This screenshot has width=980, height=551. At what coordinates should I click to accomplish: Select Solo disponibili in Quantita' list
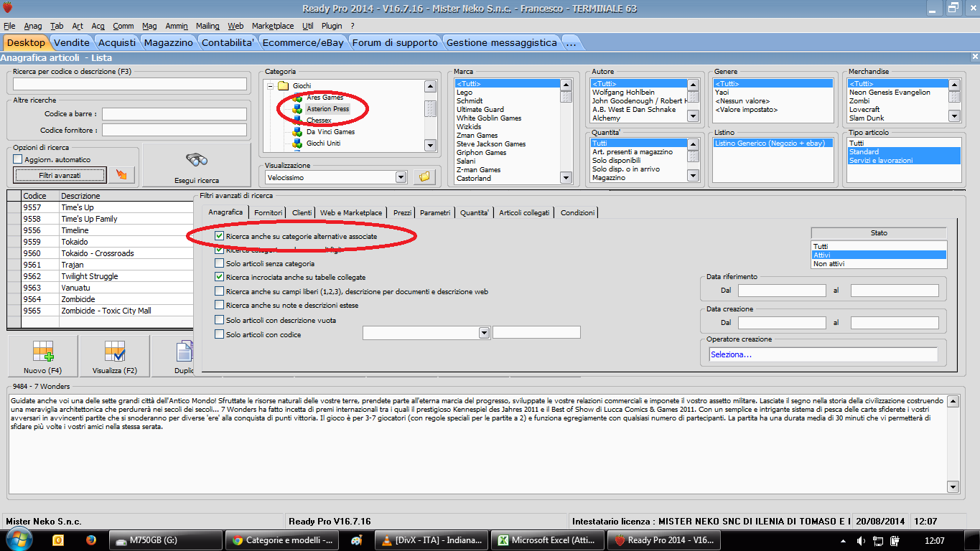(x=638, y=161)
